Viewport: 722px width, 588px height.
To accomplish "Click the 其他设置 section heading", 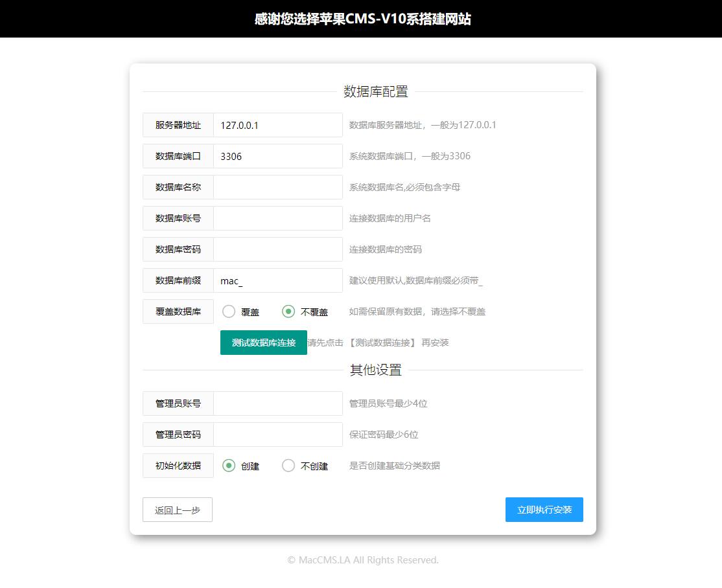I will [375, 370].
